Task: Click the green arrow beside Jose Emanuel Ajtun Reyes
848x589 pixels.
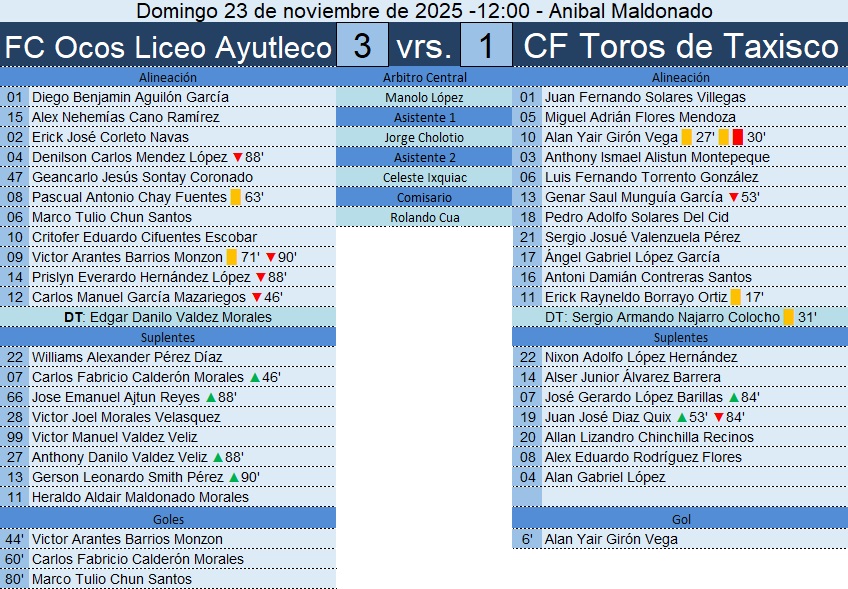Action: pos(211,397)
